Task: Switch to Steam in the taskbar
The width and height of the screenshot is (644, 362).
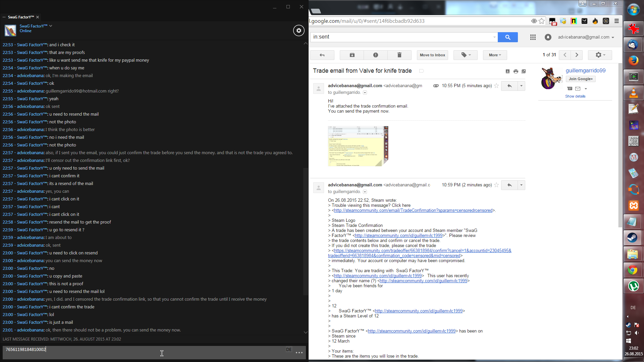Action: [634, 238]
